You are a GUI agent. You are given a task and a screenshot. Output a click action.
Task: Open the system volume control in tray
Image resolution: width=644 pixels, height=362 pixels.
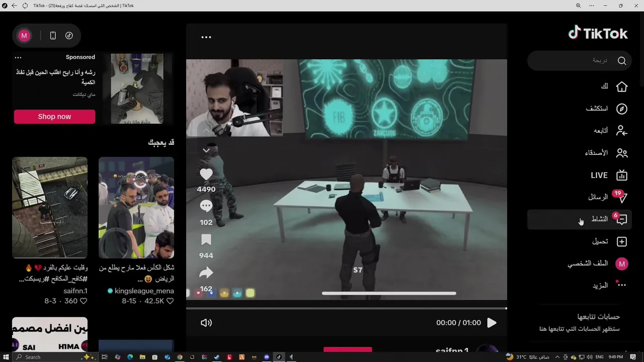click(x=589, y=357)
